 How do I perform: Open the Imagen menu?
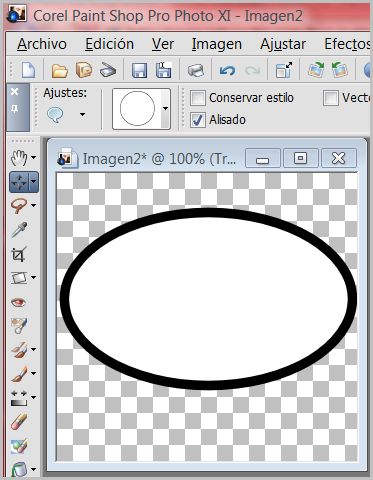click(217, 44)
